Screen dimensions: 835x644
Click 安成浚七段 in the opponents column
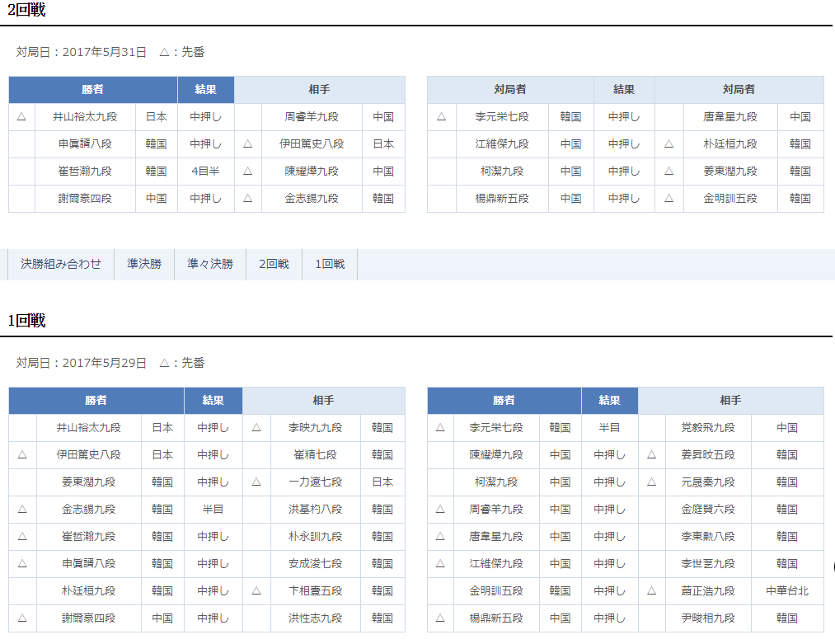(315, 563)
